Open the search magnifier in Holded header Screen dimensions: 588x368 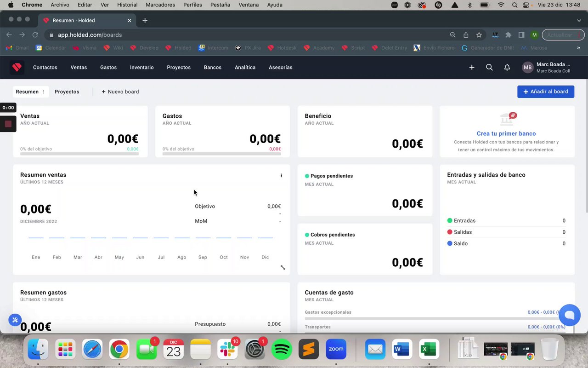pyautogui.click(x=489, y=68)
